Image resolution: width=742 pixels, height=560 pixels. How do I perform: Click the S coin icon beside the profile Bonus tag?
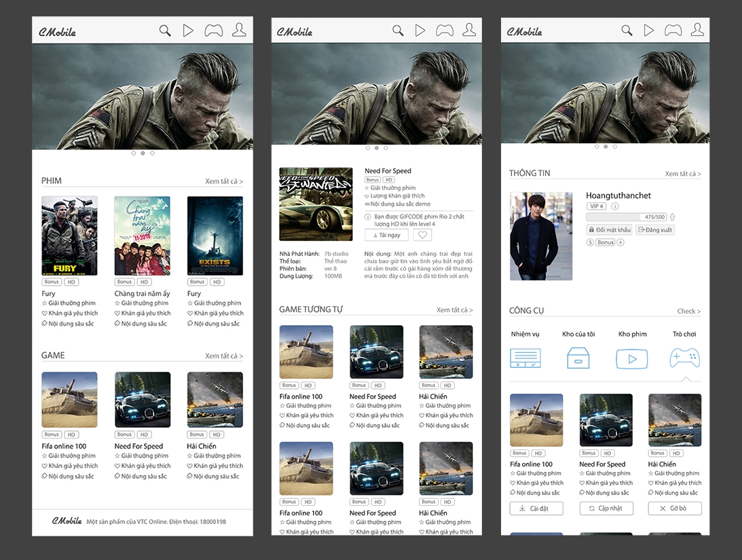590,242
